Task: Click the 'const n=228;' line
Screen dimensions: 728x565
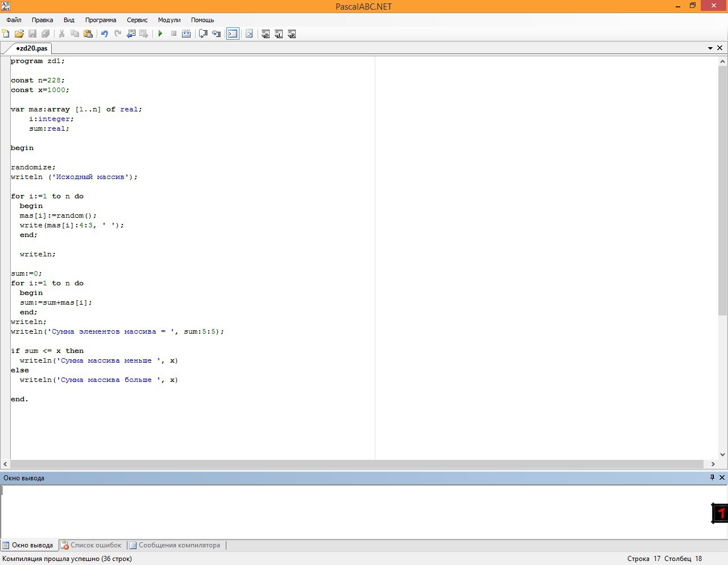Action: click(38, 80)
